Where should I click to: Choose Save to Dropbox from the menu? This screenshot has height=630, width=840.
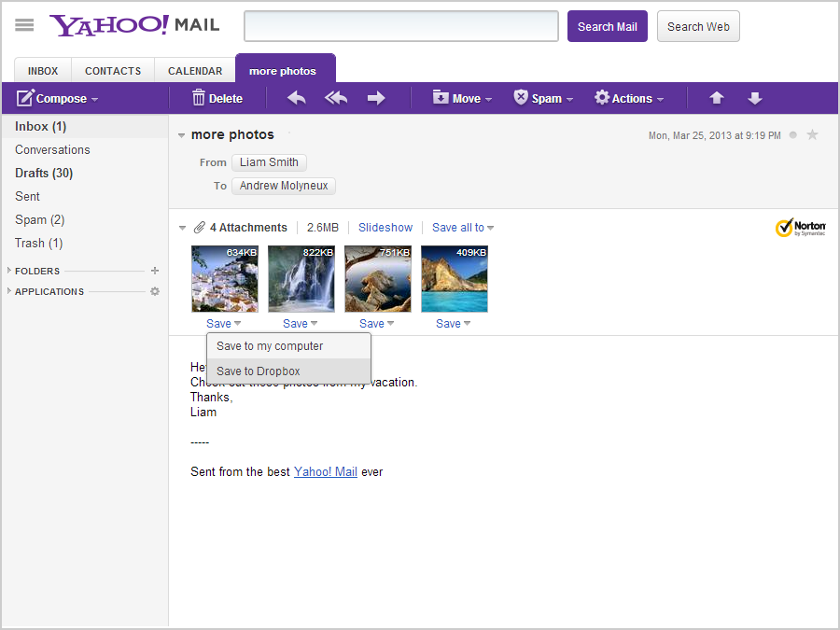[259, 371]
